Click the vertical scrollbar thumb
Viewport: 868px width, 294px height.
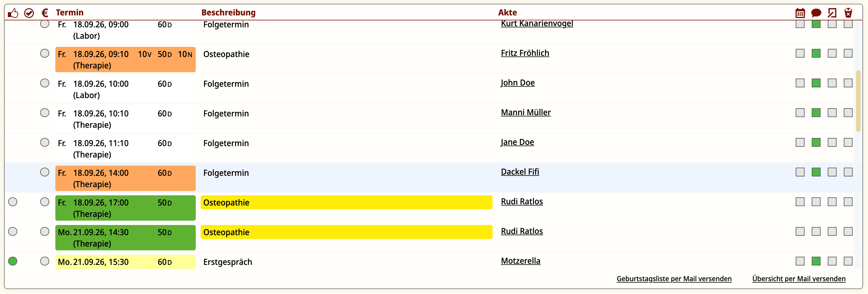click(858, 101)
